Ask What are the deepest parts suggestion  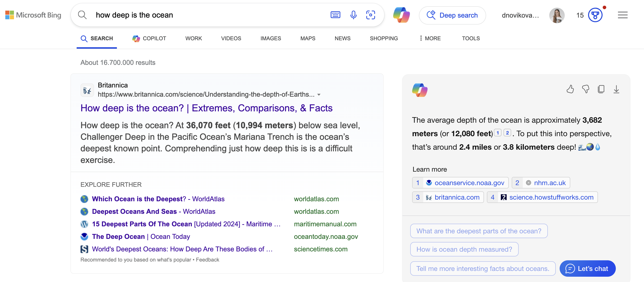click(479, 231)
